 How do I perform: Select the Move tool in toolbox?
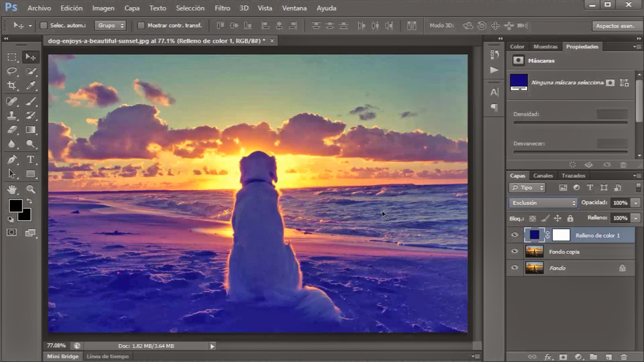point(31,57)
